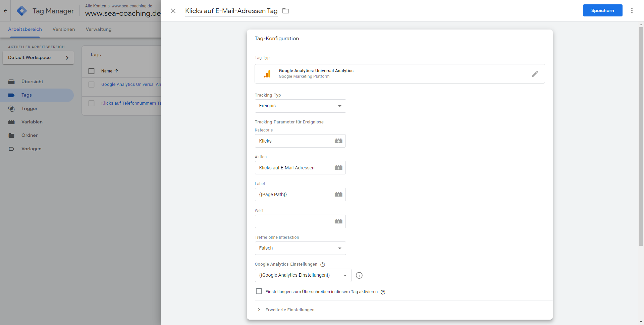Open the Default Workspace selector

38,58
